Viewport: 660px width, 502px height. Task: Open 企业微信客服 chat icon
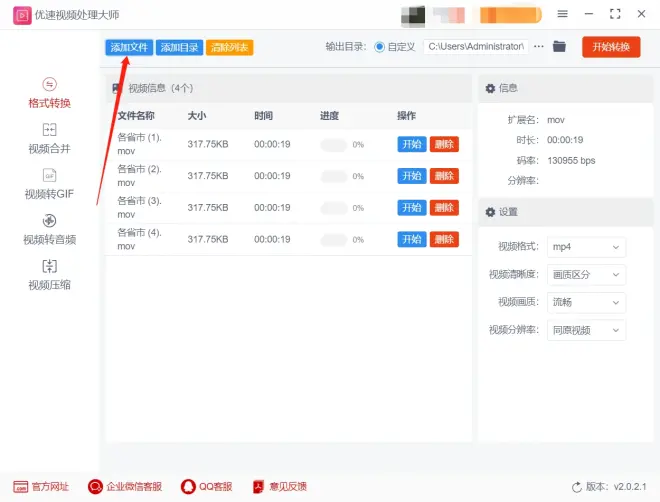[95, 487]
